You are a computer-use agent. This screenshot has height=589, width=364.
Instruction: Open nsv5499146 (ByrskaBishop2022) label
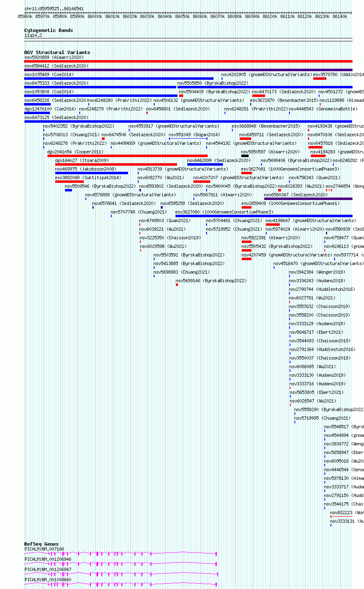(x=211, y=281)
